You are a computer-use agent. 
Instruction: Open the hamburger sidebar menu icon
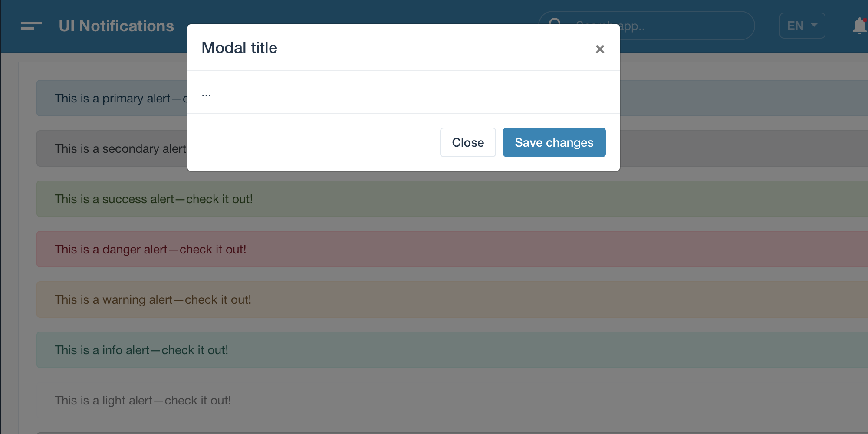click(x=31, y=26)
